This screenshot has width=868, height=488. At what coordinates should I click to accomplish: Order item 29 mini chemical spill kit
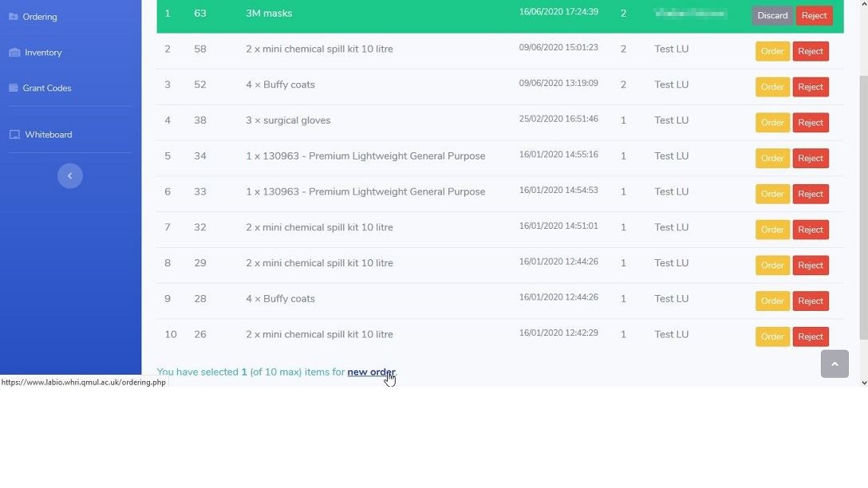coord(772,266)
